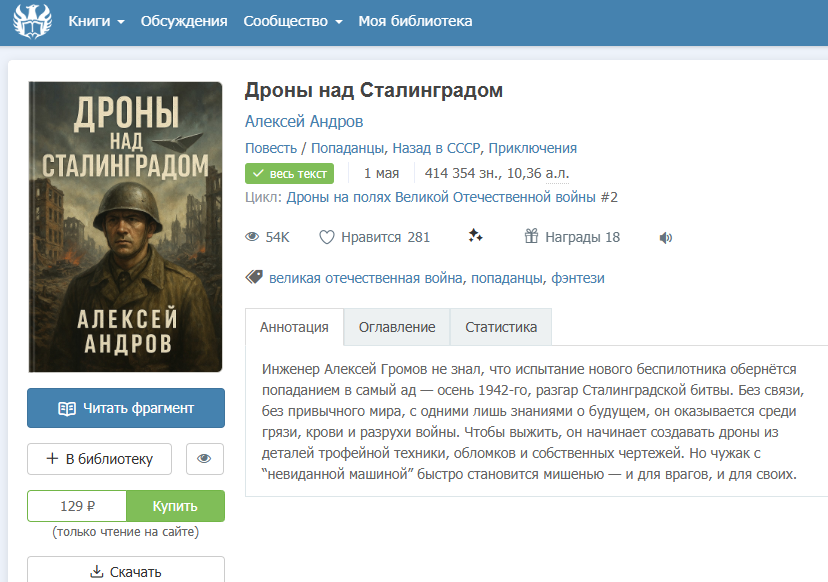
Task: Open the site eagle logo home
Action: pyautogui.click(x=33, y=21)
